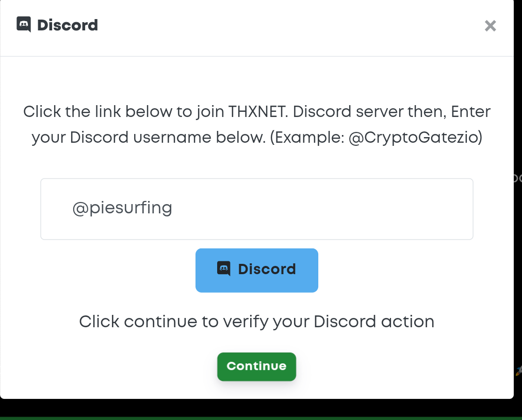
Task: Click the THXNET word in the instructions
Action: 258,111
